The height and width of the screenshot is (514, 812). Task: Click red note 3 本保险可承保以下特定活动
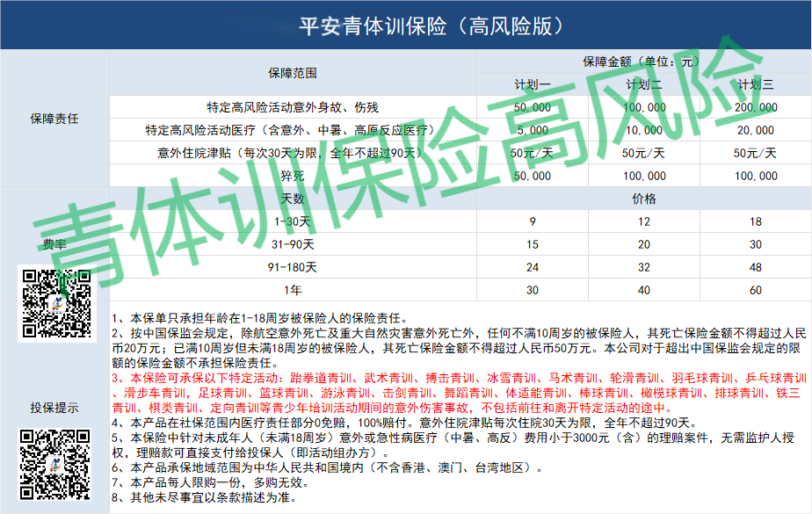[x=459, y=393]
